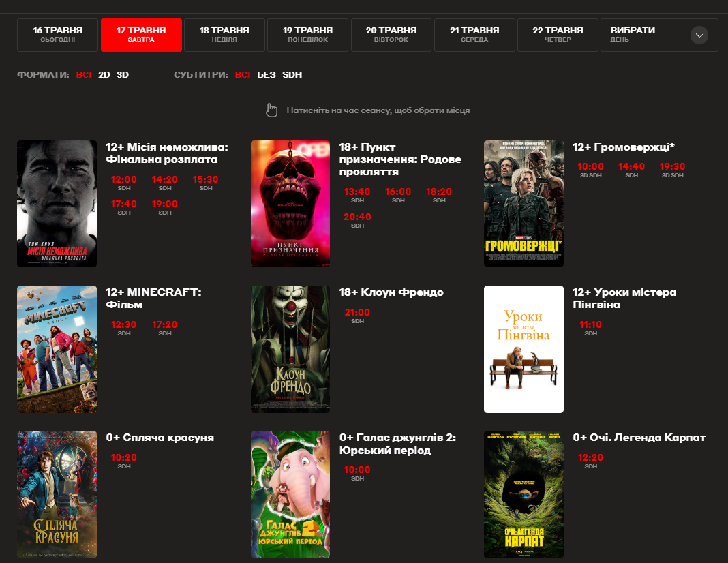Open the Пункт призначення skull poster
This screenshot has width=728, height=563.
(290, 204)
